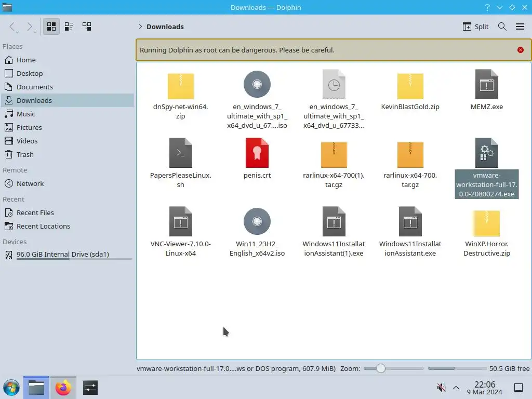Open the window help question mark
This screenshot has height=399, width=532.
(x=487, y=7)
